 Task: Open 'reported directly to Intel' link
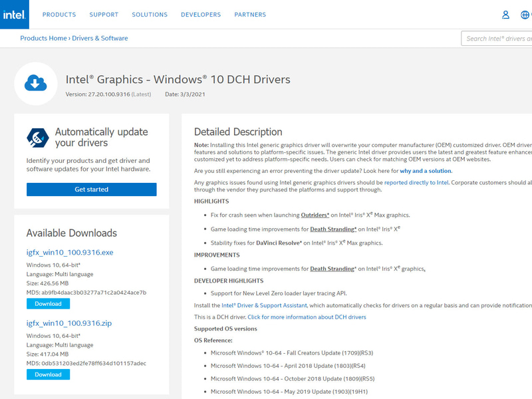(416, 182)
